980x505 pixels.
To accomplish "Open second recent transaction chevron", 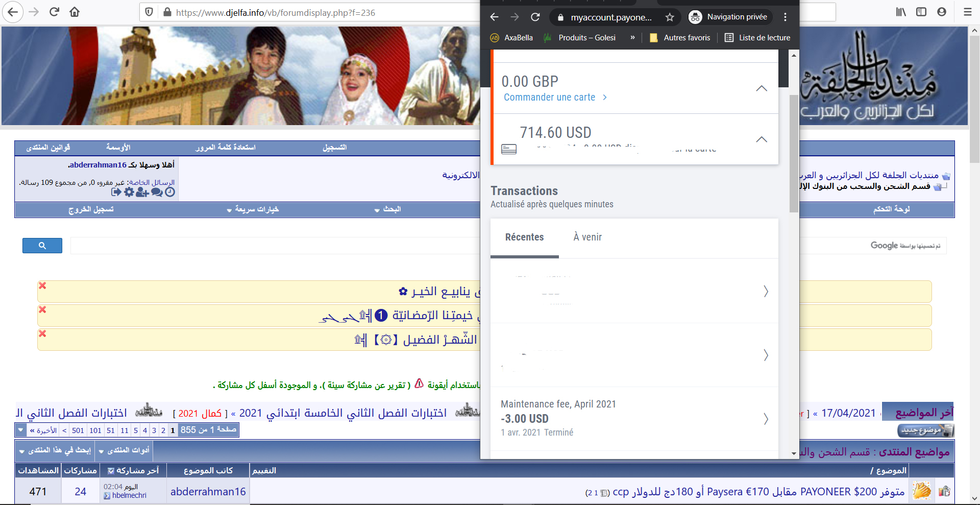I will 766,355.
